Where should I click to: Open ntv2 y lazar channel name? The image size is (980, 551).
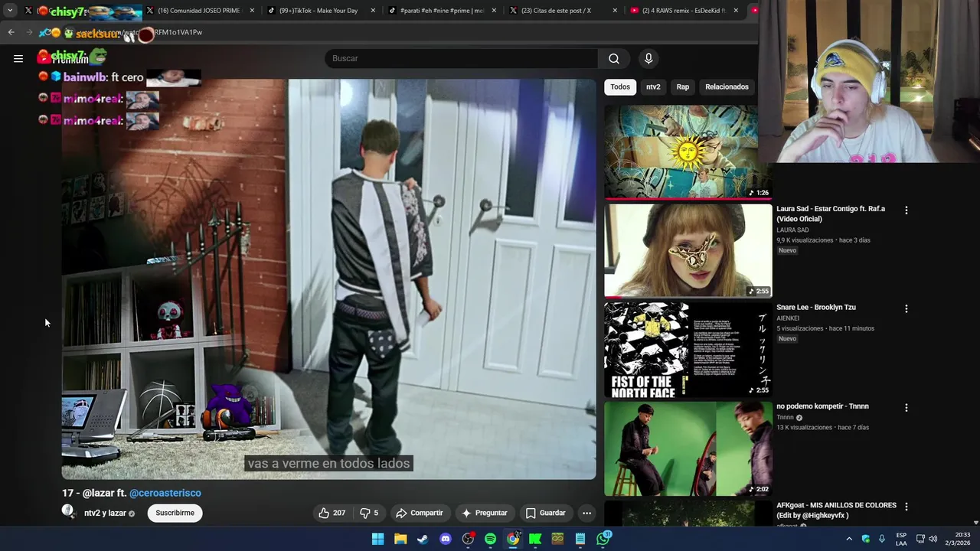tap(105, 513)
